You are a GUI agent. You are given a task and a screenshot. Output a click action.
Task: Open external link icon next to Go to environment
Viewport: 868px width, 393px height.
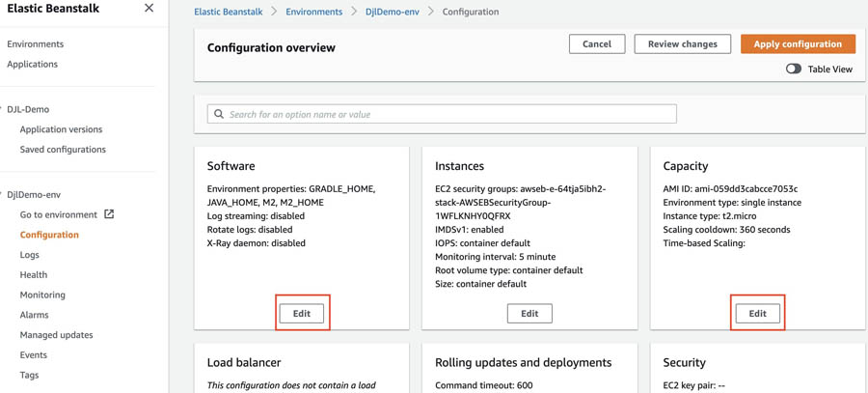(x=109, y=214)
